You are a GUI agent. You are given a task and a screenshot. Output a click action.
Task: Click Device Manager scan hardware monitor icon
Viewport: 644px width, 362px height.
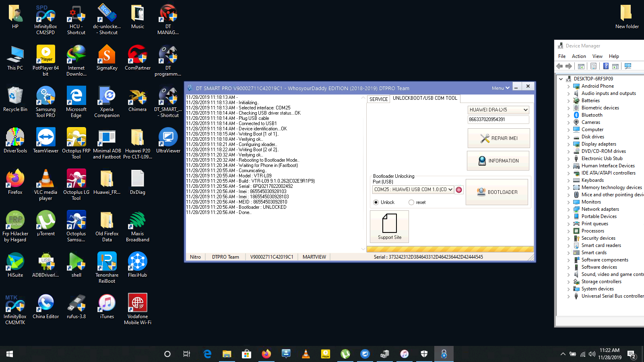click(628, 66)
